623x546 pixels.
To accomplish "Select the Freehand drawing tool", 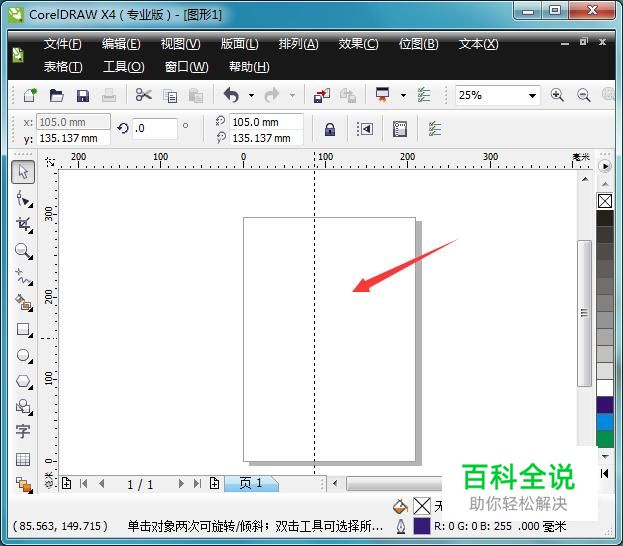I will 24,277.
